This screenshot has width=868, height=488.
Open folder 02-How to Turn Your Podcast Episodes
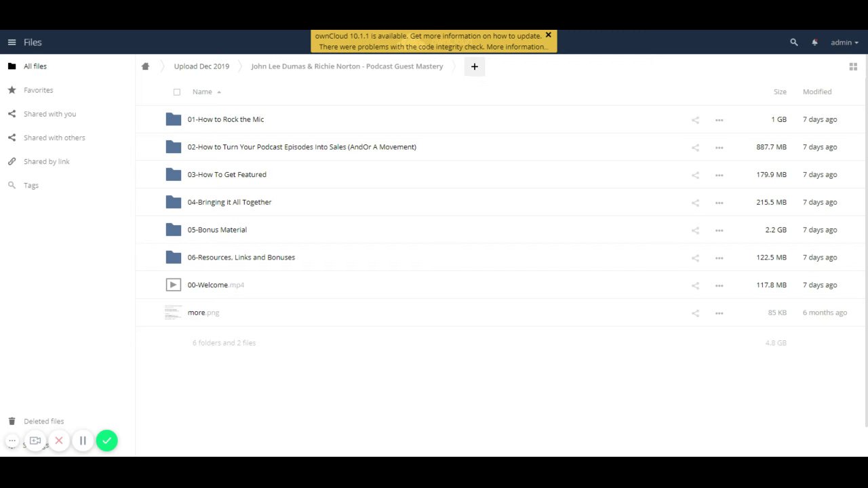(302, 147)
